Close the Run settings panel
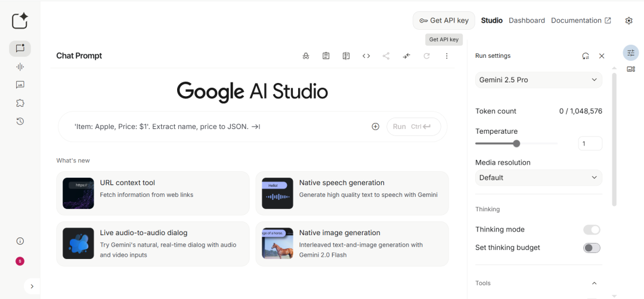644x299 pixels. [x=602, y=56]
